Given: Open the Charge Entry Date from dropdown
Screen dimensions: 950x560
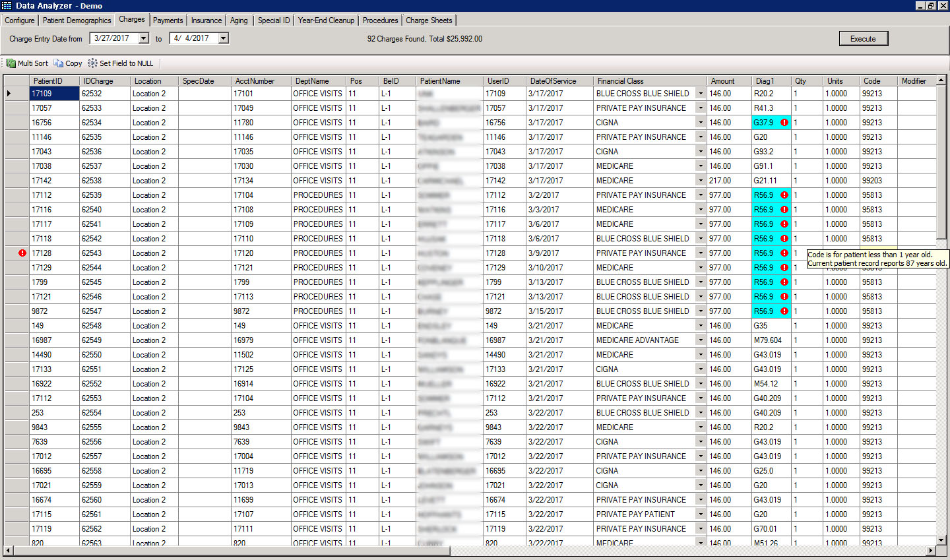Looking at the screenshot, I should [x=144, y=38].
